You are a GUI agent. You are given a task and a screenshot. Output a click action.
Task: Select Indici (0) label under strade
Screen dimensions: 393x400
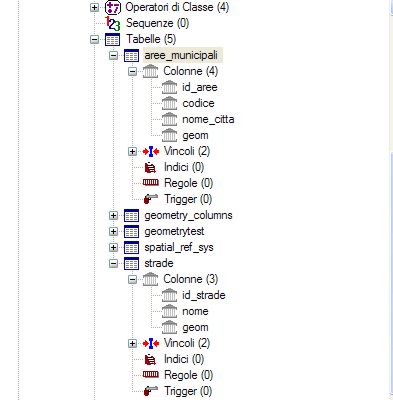pos(184,359)
